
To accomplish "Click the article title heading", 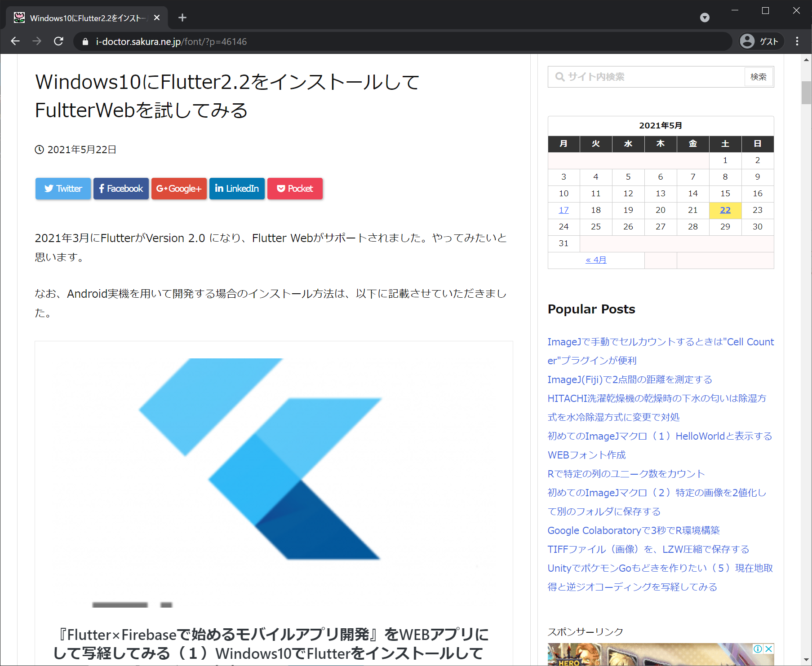I will (227, 96).
